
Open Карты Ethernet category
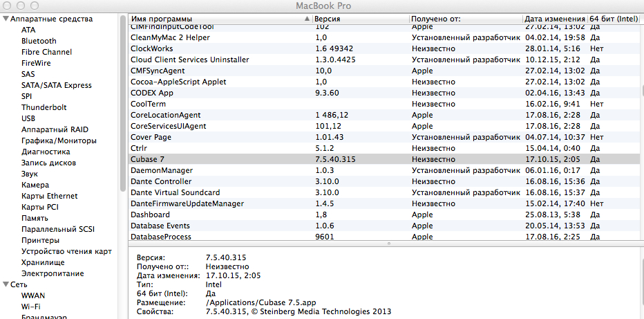pos(49,196)
